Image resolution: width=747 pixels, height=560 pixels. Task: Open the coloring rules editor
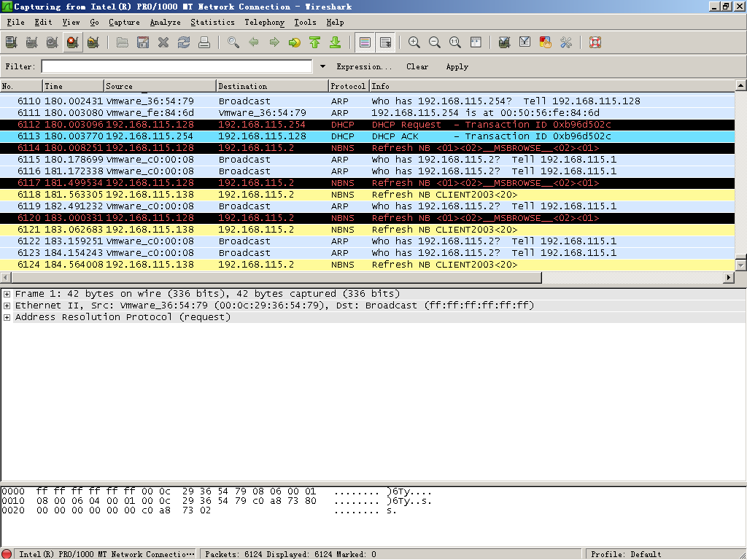point(546,42)
